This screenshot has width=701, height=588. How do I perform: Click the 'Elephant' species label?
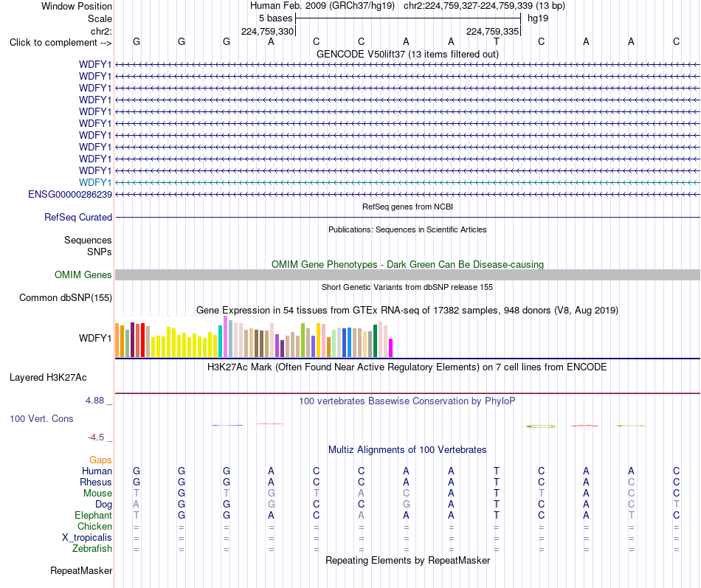93,515
